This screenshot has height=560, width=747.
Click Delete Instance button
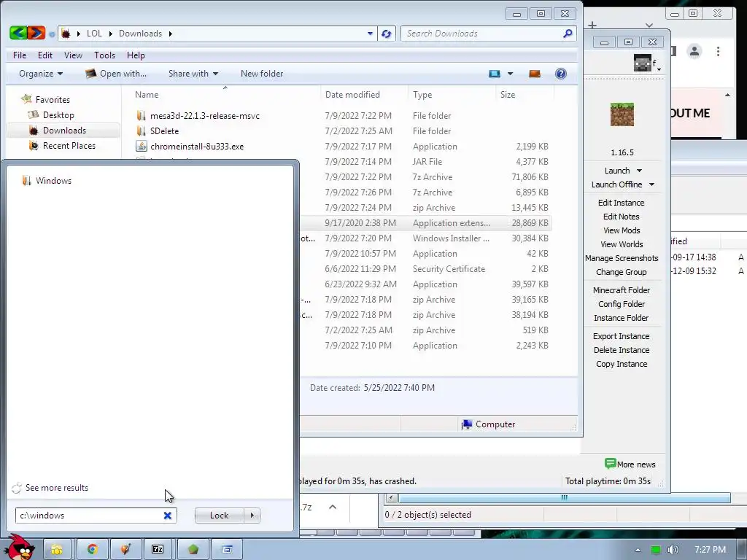tap(622, 350)
